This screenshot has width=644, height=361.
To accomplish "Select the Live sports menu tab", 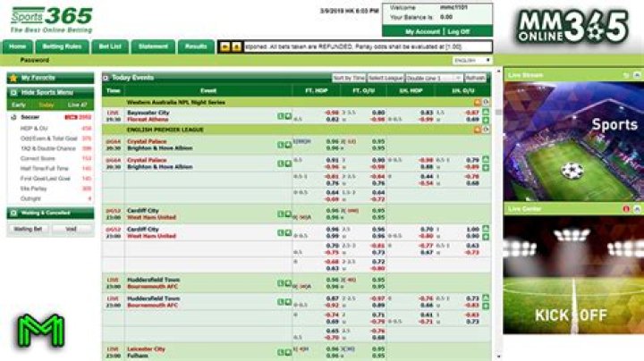I will coord(77,105).
